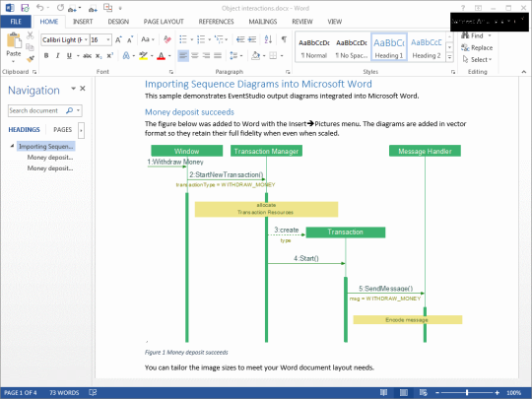Viewport: 532px width, 399px height.
Task: Switch to the REFERENCES ribbon tab
Action: pos(216,22)
